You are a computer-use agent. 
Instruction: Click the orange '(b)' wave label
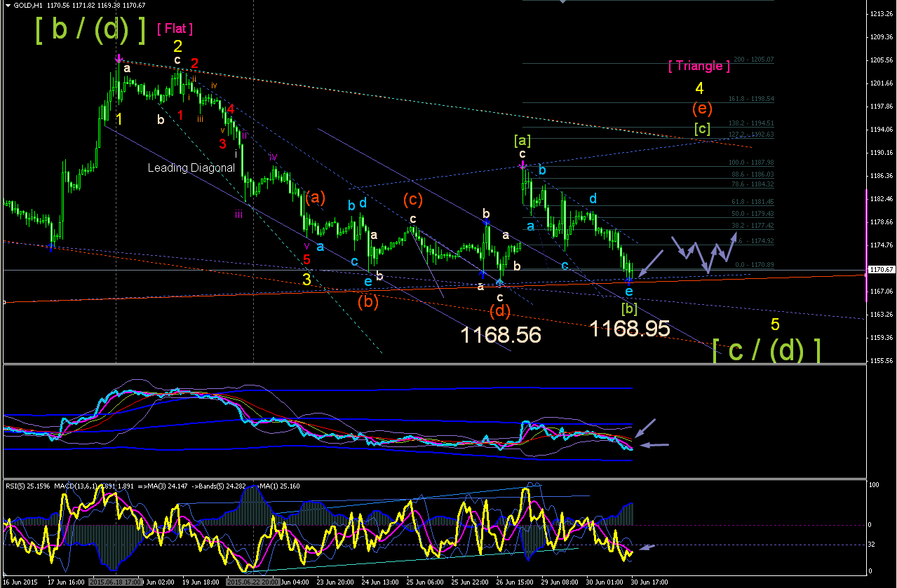368,302
